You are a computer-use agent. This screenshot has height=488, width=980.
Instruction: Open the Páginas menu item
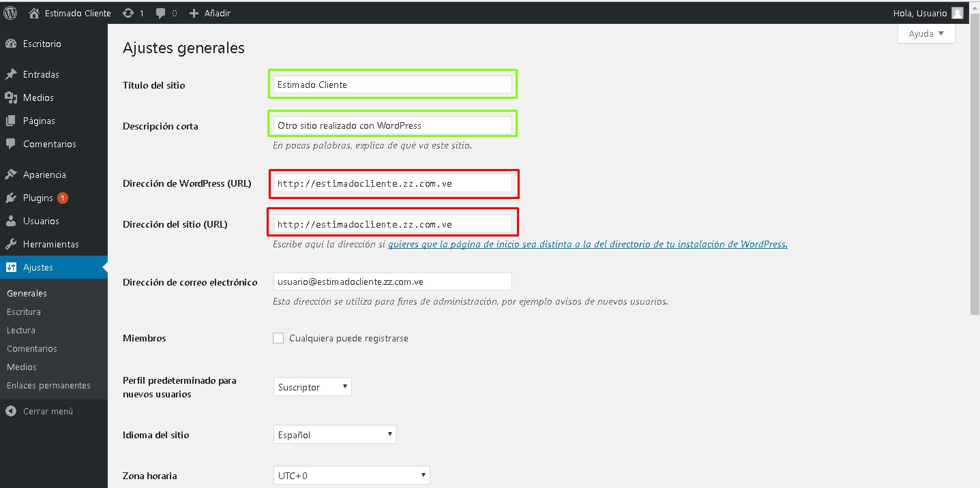(54, 121)
